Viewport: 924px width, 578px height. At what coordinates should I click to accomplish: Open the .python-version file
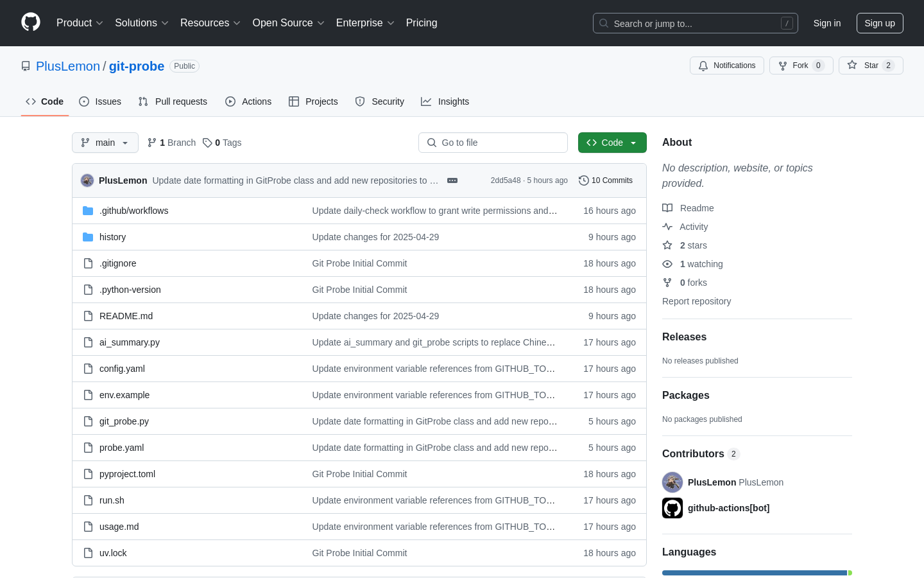130,290
